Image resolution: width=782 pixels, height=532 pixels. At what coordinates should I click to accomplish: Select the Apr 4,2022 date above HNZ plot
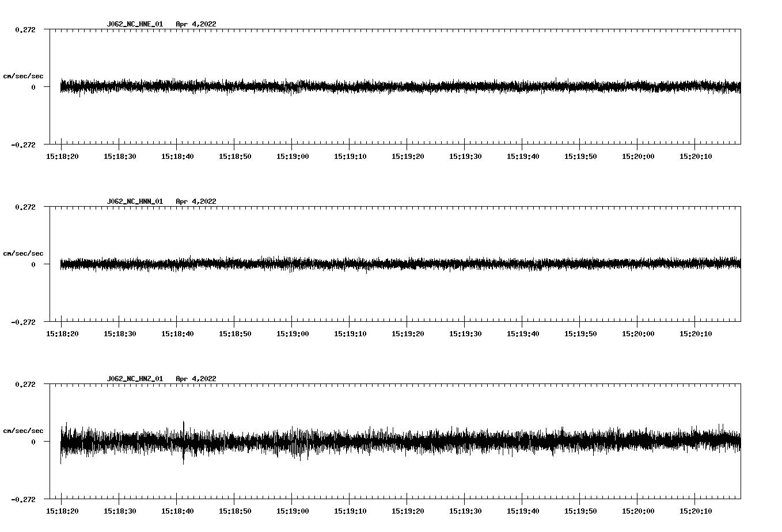(x=196, y=379)
